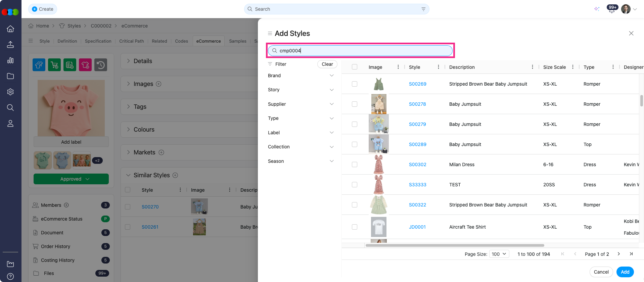The height and width of the screenshot is (282, 644).
Task: Open the Page Size dropdown
Action: coord(499,254)
